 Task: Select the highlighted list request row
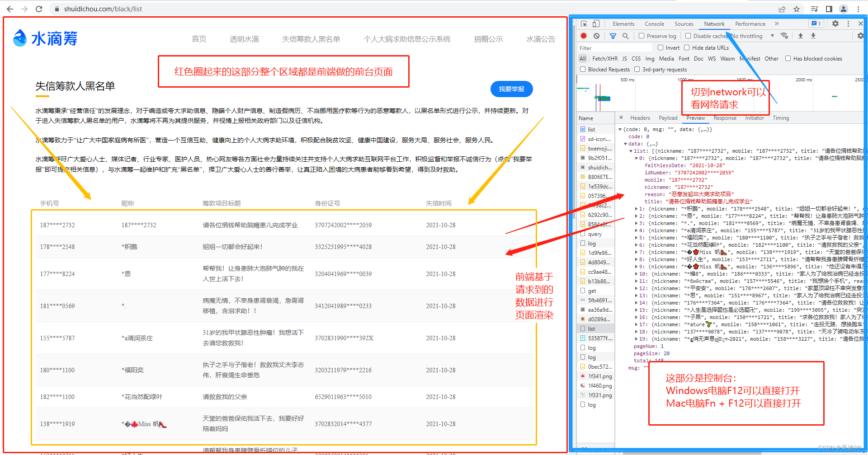[596, 328]
